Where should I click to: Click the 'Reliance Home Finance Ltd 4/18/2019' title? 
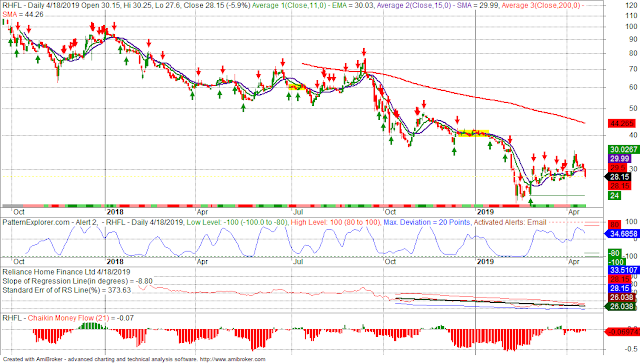click(x=67, y=272)
